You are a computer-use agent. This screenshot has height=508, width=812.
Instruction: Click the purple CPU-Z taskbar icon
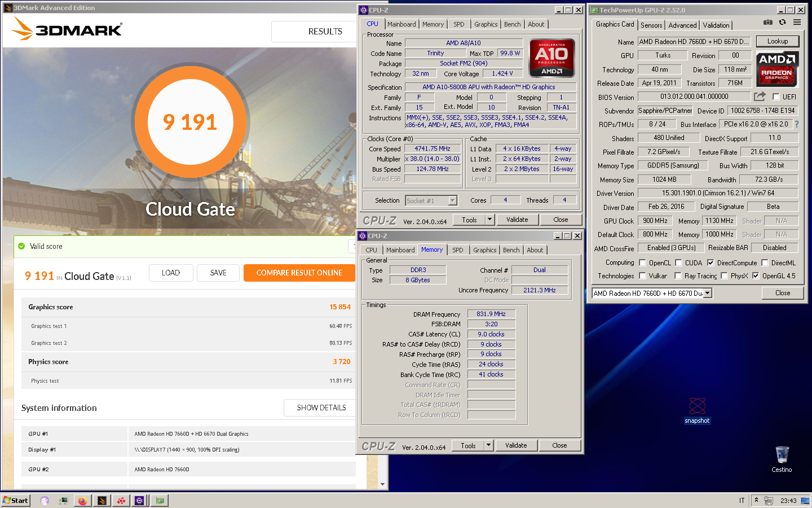[x=139, y=501]
